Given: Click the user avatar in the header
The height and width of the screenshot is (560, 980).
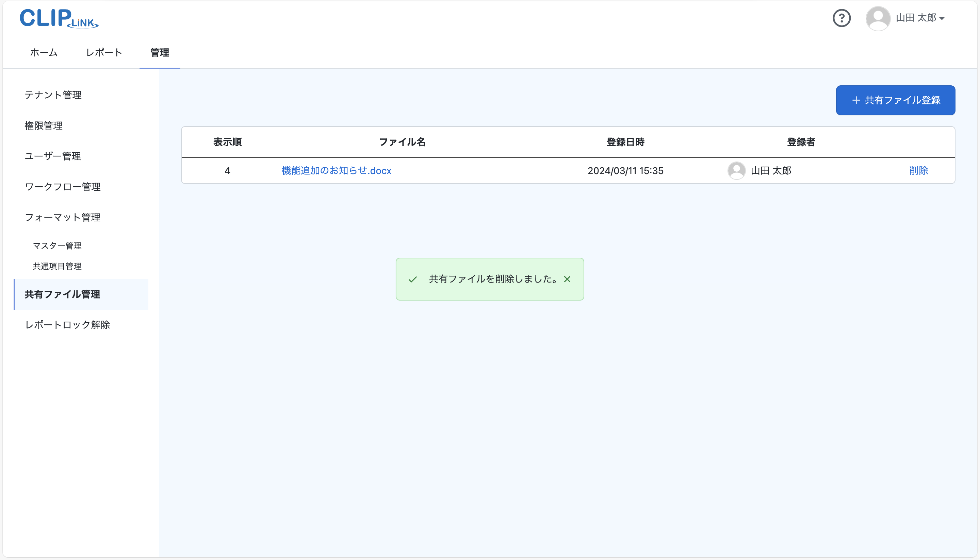Looking at the screenshot, I should tap(878, 18).
